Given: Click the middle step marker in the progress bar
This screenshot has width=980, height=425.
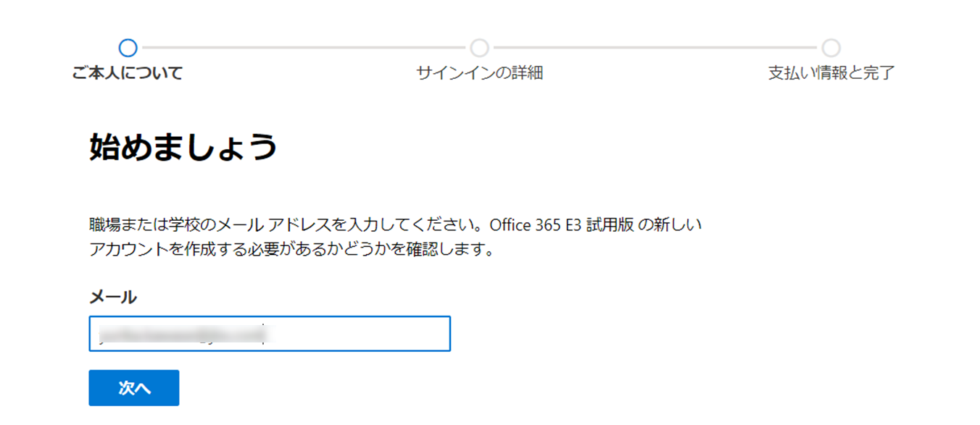Looking at the screenshot, I should pyautogui.click(x=479, y=47).
